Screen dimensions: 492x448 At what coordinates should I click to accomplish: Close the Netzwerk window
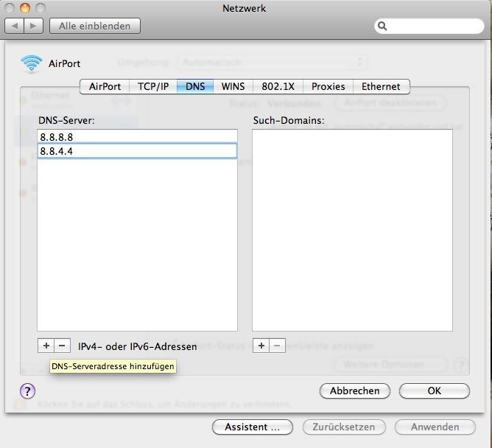point(9,8)
